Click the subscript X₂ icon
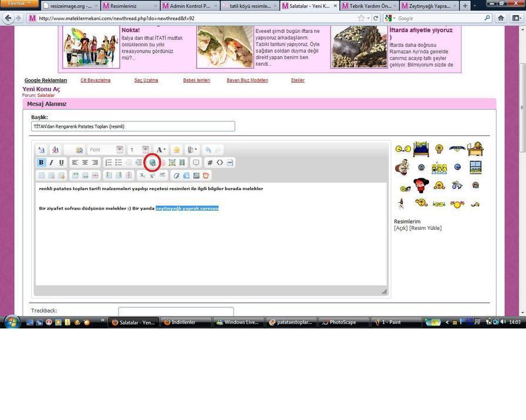Image resolution: width=526 pixels, height=420 pixels. (x=142, y=175)
